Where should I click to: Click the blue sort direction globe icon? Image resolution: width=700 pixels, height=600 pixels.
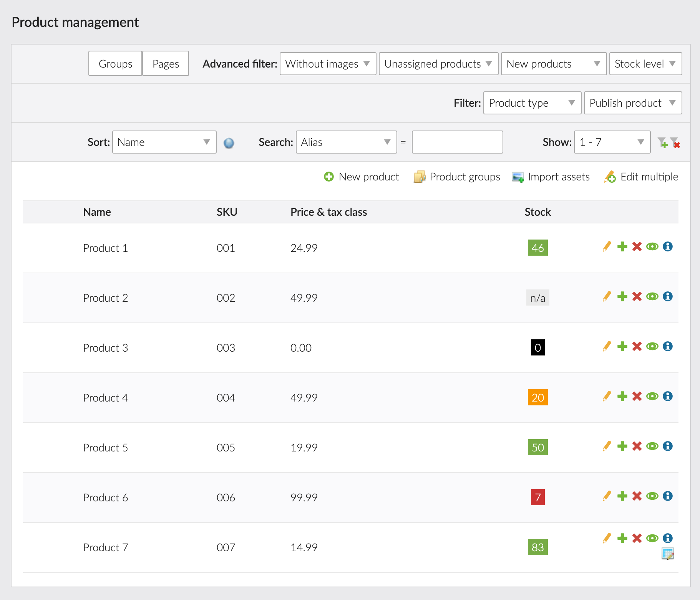229,143
